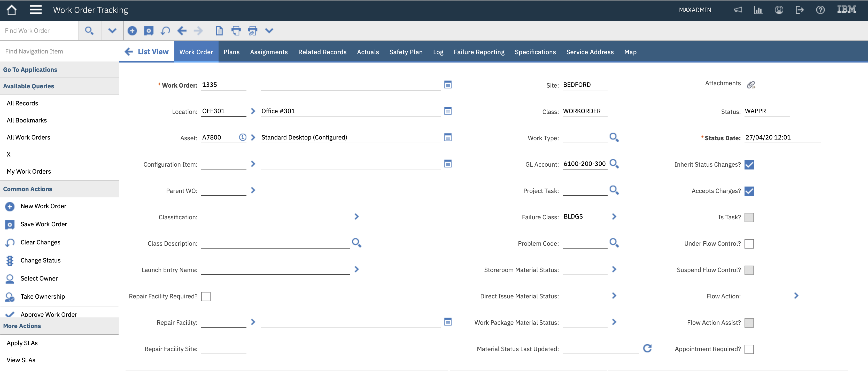Switch to the Failure Reporting tab
The width and height of the screenshot is (868, 371).
pyautogui.click(x=479, y=52)
